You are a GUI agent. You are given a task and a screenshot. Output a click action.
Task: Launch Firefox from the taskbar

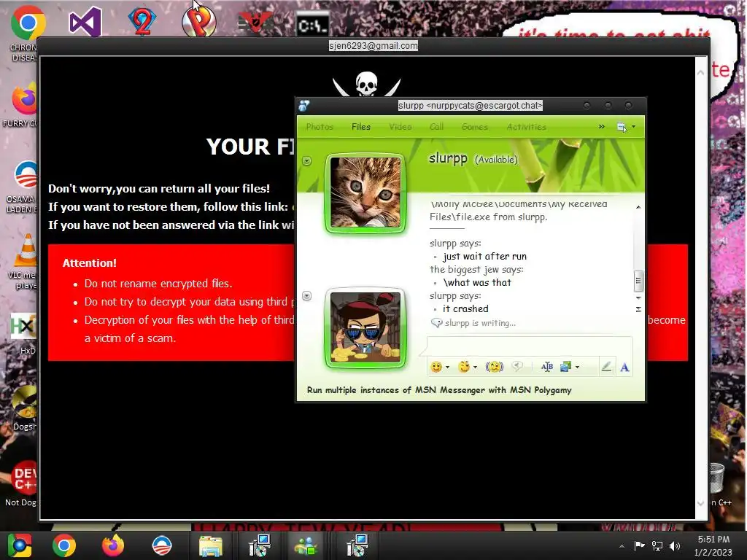[113, 545]
